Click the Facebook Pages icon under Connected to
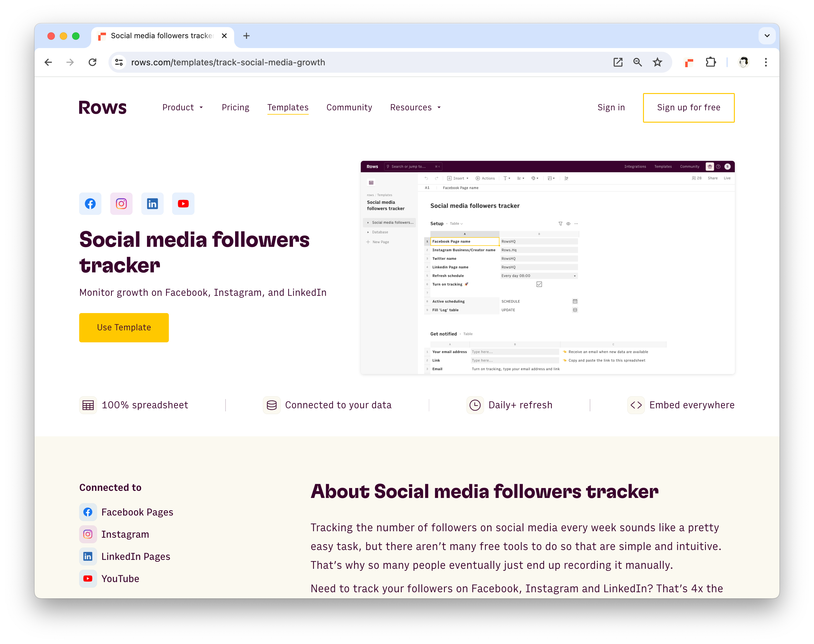This screenshot has height=644, width=814. 88,512
